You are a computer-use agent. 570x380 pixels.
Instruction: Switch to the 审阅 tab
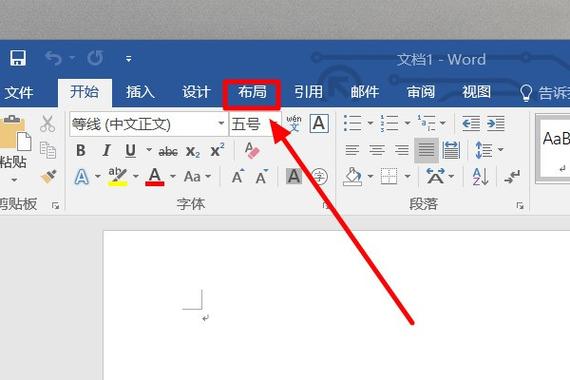[421, 92]
